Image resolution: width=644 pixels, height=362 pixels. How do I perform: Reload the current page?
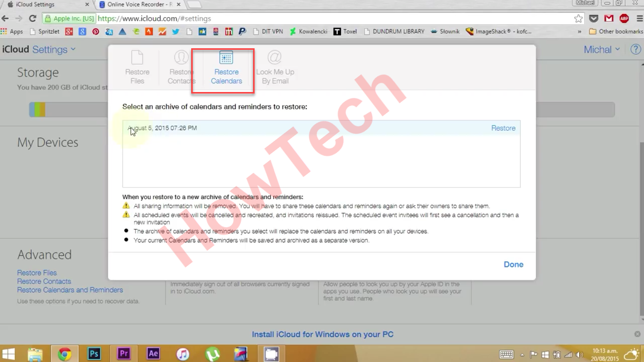tap(33, 18)
